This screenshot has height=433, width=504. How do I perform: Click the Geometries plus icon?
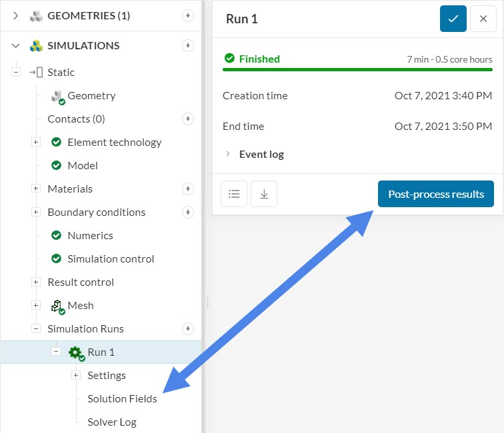[188, 16]
